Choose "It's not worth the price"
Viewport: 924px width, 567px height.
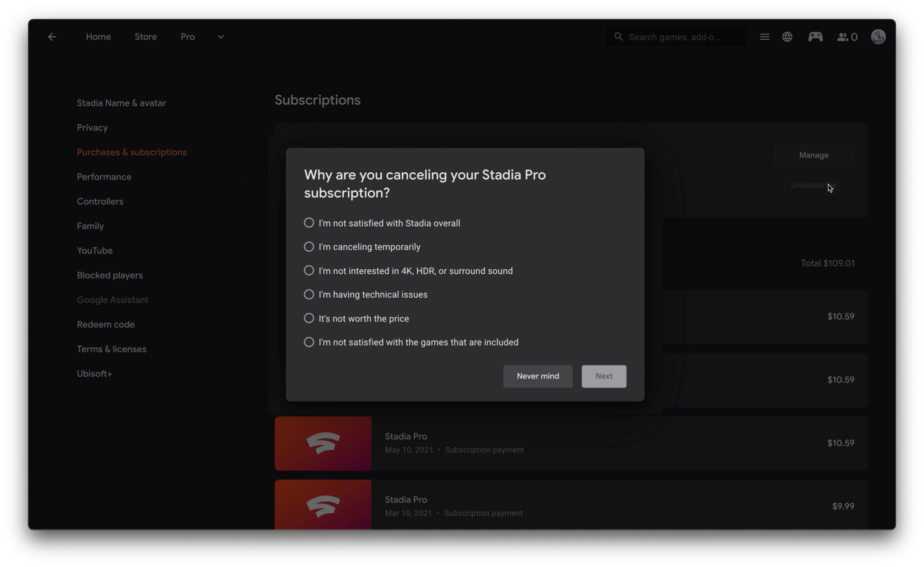point(356,318)
